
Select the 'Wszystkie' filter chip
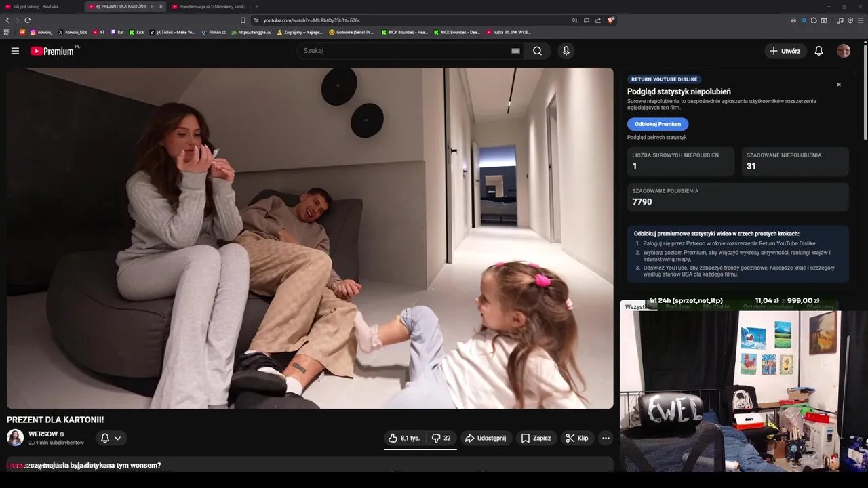tap(637, 307)
